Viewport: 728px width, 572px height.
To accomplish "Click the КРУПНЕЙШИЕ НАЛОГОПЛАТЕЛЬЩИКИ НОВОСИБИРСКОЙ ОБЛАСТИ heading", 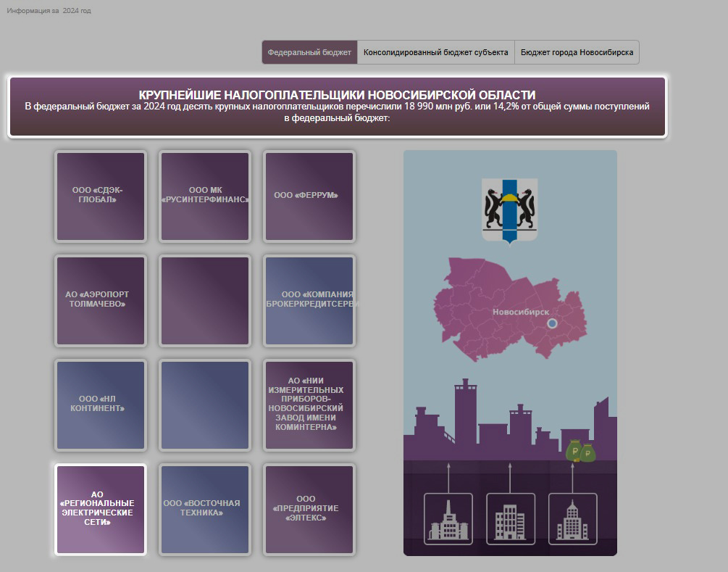I will (337, 95).
